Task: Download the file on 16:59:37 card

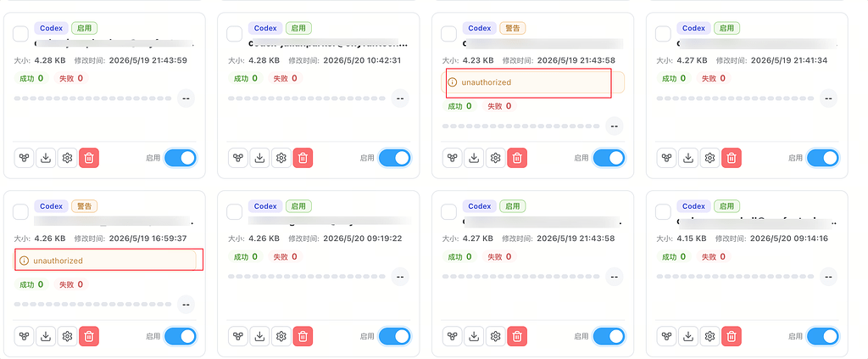Action: click(46, 336)
